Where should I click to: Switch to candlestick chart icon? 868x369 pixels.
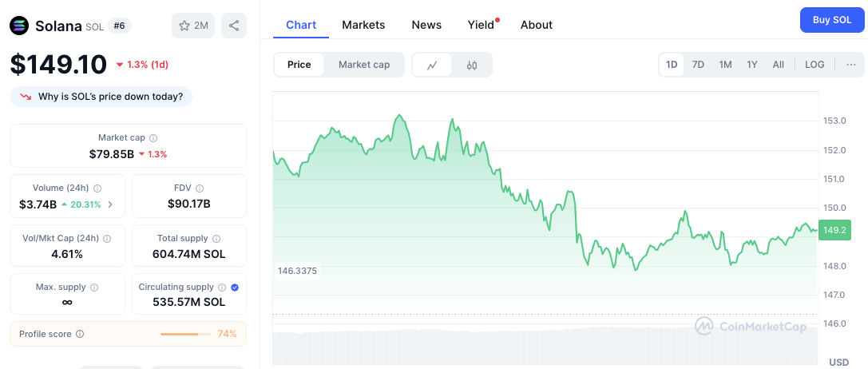[x=472, y=65]
